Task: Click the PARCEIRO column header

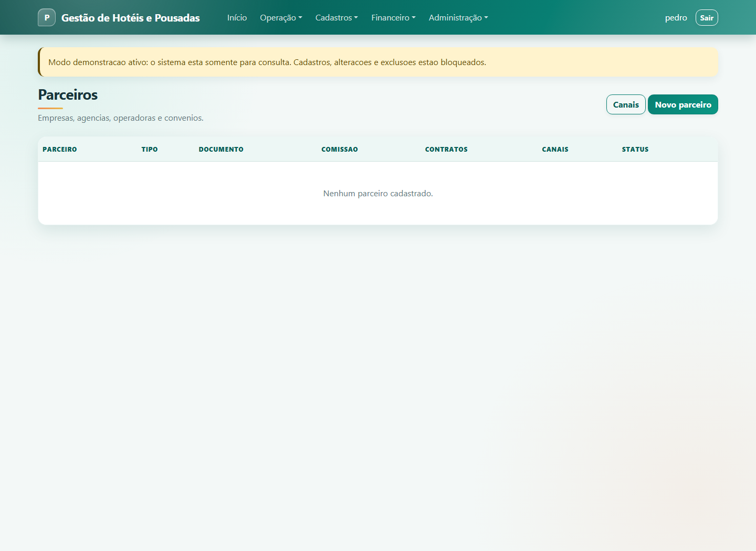Action: [x=60, y=150]
